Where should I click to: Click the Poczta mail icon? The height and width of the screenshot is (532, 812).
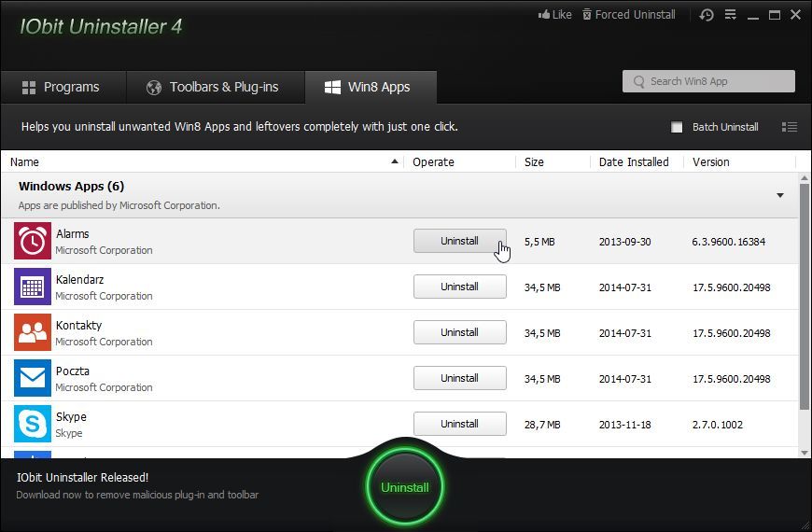pos(32,378)
